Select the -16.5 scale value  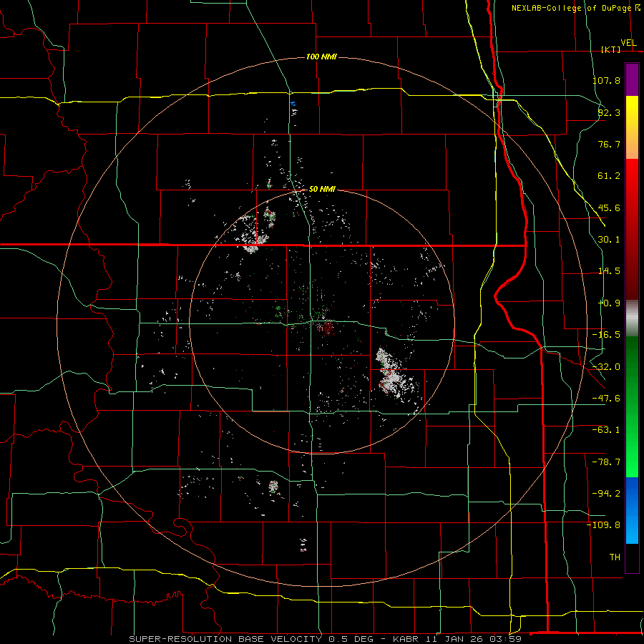coord(606,335)
